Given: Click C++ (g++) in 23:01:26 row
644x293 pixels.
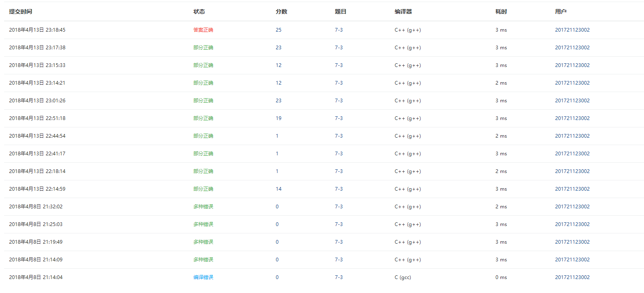Looking at the screenshot, I should (x=407, y=101).
